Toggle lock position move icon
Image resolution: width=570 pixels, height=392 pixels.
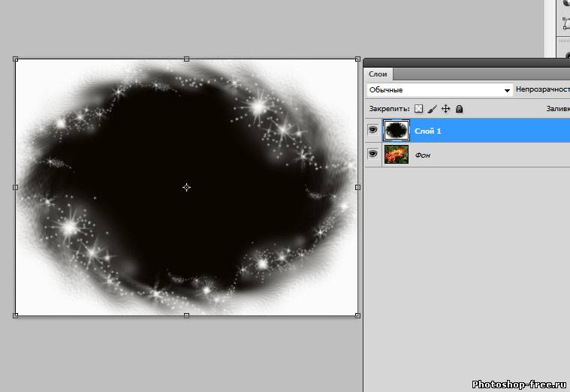coord(445,109)
